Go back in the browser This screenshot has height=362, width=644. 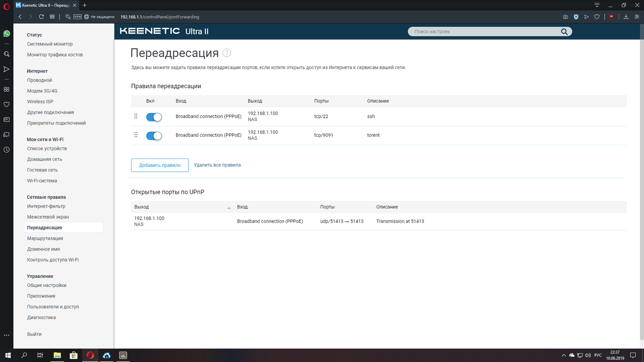click(x=20, y=17)
